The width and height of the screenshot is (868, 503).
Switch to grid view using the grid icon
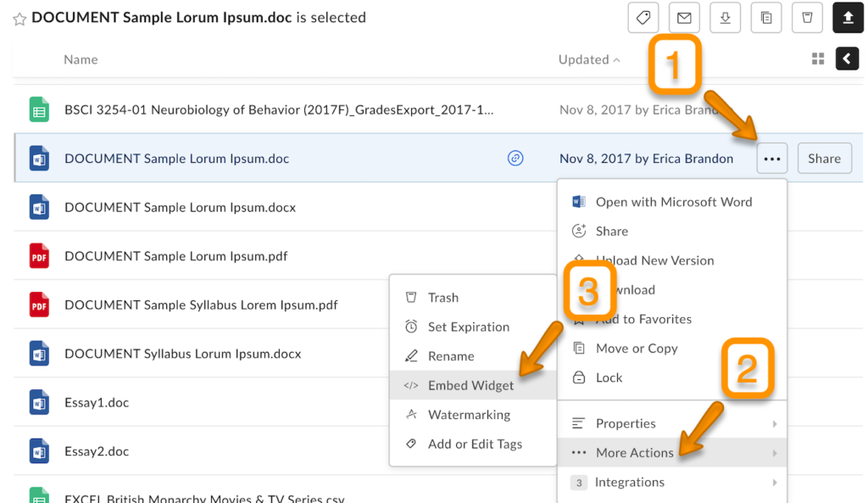(x=817, y=59)
